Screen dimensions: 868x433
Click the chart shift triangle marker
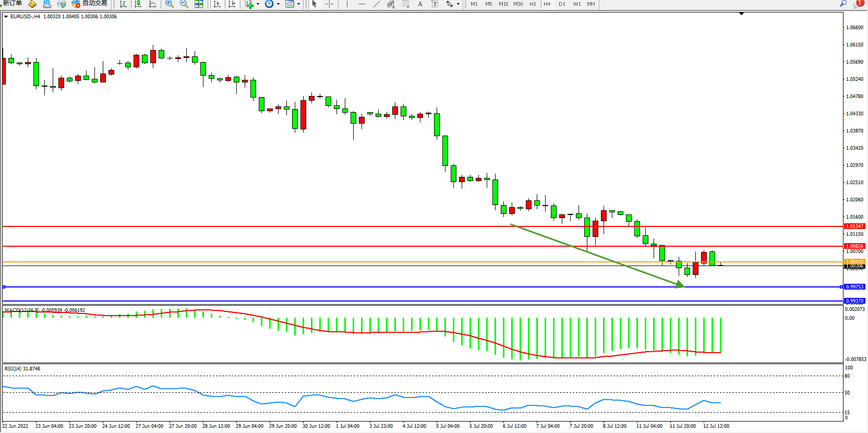click(x=741, y=14)
